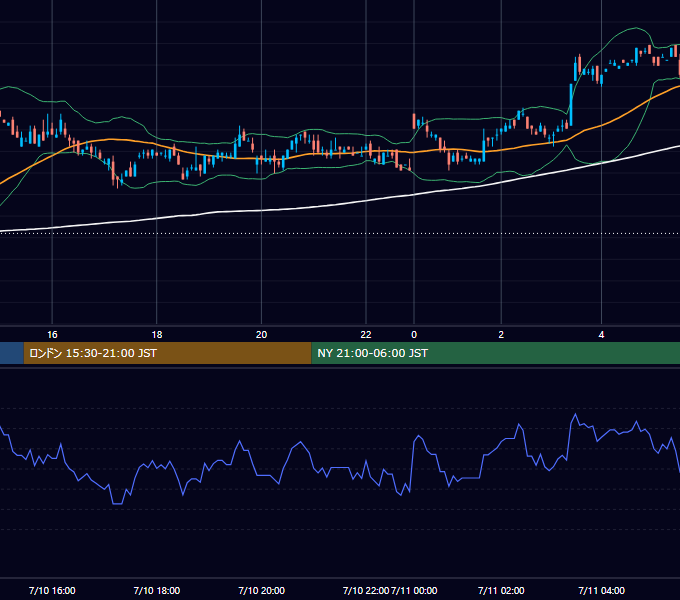Image resolution: width=680 pixels, height=600 pixels.
Task: Click the 7/10 16:00 time label
Action: (52, 590)
